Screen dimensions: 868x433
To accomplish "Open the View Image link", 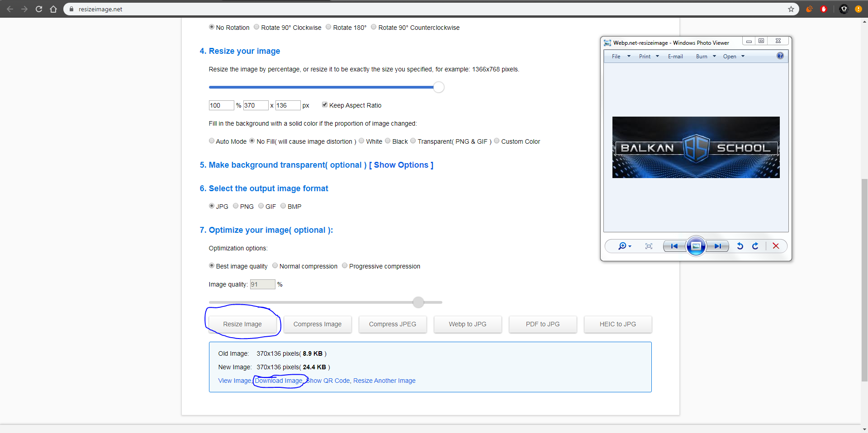I will coord(235,381).
